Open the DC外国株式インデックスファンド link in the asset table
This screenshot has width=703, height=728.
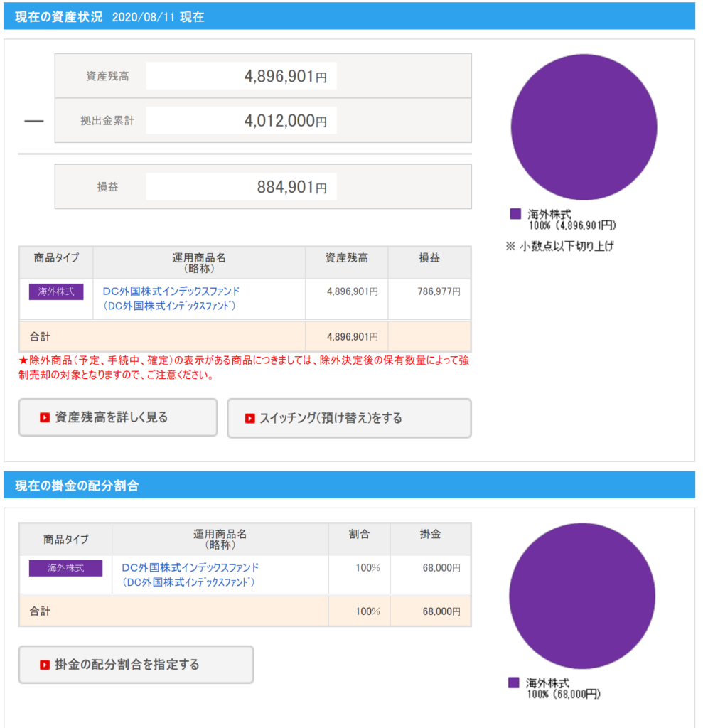click(171, 291)
